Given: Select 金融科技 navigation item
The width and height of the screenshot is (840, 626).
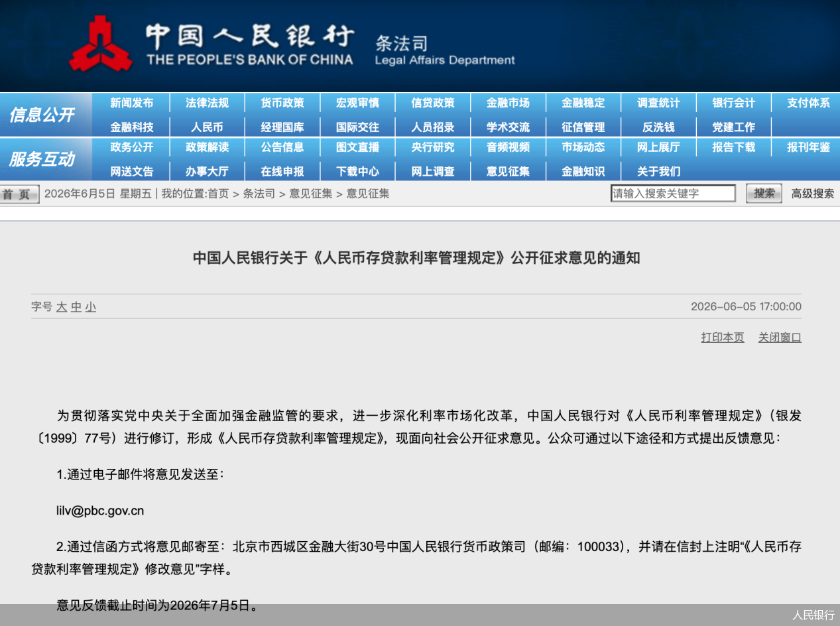Looking at the screenshot, I should [x=131, y=127].
